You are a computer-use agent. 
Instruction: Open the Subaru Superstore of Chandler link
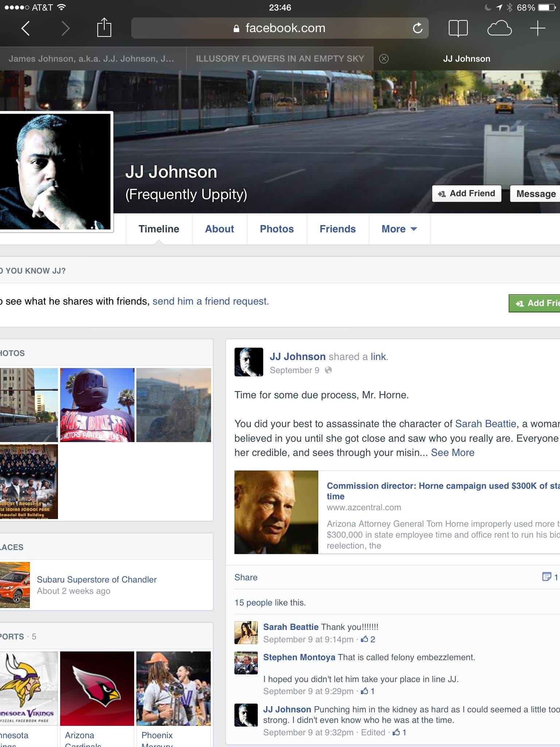(x=97, y=580)
